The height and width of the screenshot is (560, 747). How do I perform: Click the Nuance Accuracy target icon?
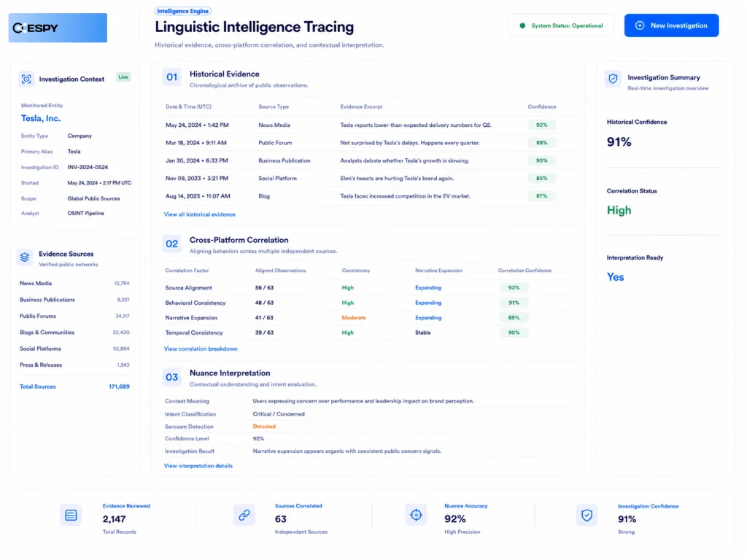[x=416, y=515]
